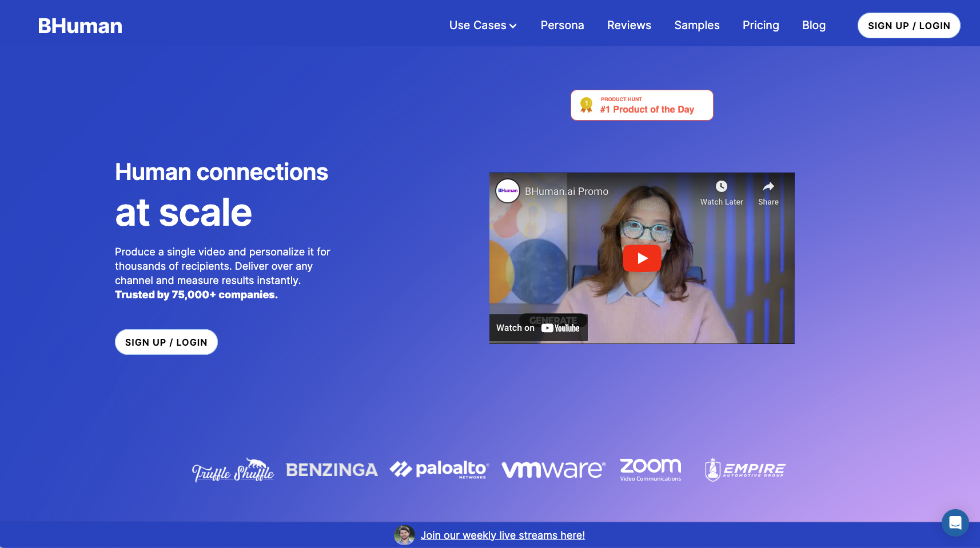Click the Watch on YouTube logo
The image size is (980, 548).
560,328
